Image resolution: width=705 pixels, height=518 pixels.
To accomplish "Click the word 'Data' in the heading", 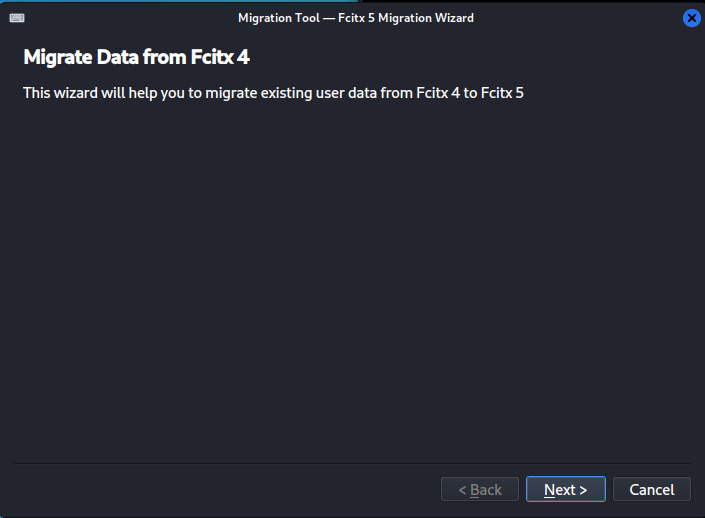I will point(122,57).
